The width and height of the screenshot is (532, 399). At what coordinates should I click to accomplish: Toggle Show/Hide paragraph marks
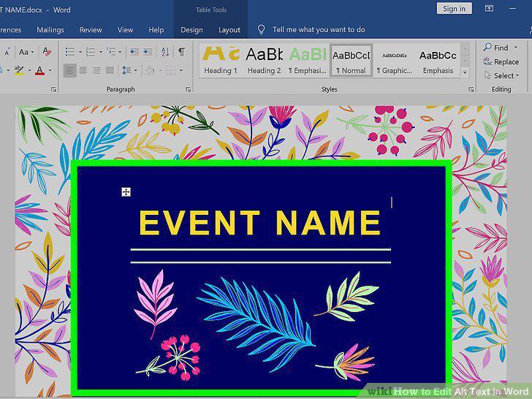click(181, 52)
